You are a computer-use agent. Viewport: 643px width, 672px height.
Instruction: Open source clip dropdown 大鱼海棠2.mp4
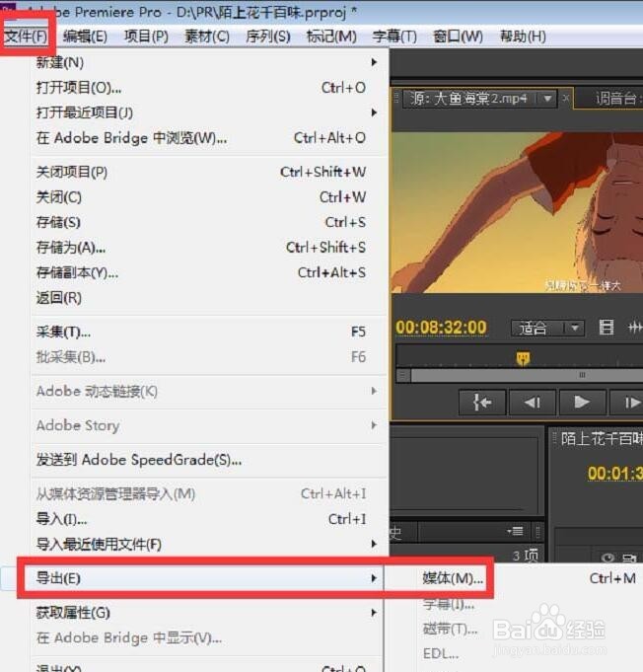point(547,99)
